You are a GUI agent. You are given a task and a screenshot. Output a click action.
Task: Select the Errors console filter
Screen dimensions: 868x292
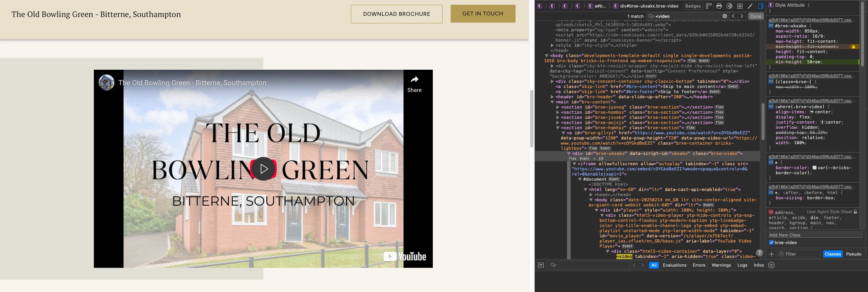click(699, 265)
